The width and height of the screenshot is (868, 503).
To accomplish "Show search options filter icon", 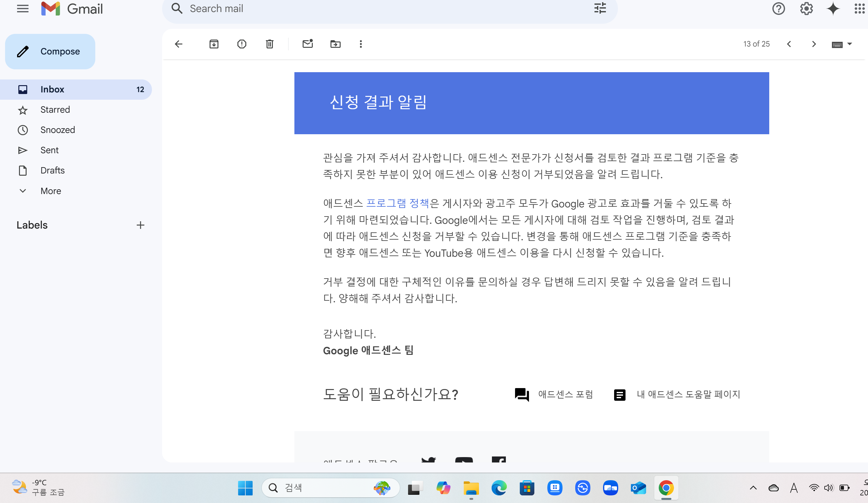I will (x=600, y=8).
